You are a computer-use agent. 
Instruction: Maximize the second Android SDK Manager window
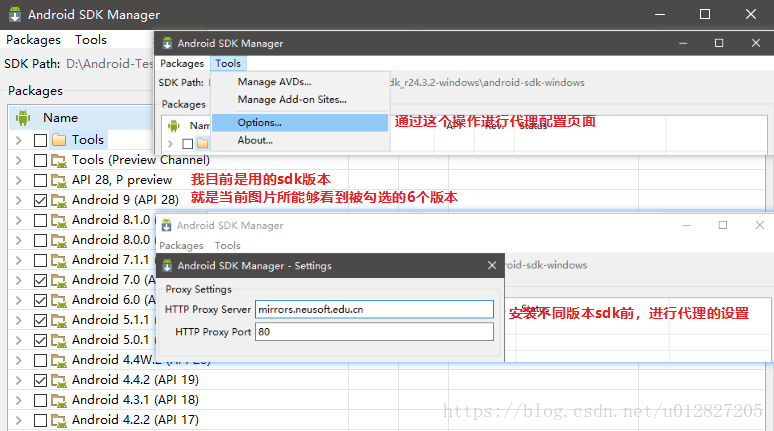coord(719,43)
